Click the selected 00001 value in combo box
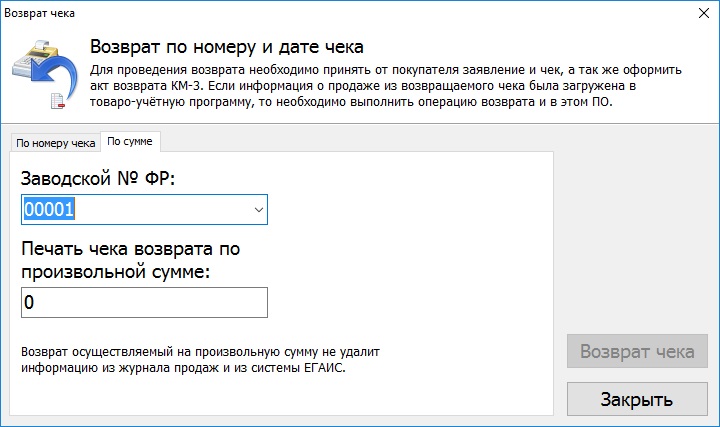The height and width of the screenshot is (427, 720). pos(51,210)
